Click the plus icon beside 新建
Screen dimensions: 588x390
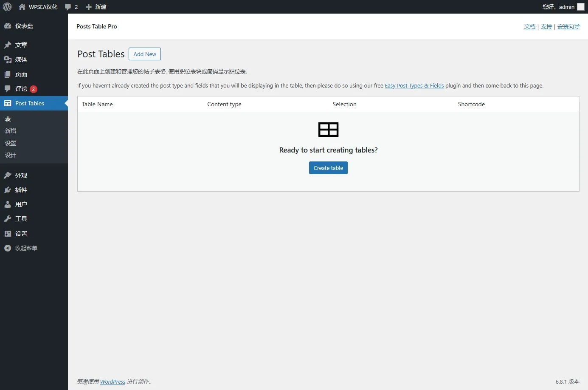89,7
